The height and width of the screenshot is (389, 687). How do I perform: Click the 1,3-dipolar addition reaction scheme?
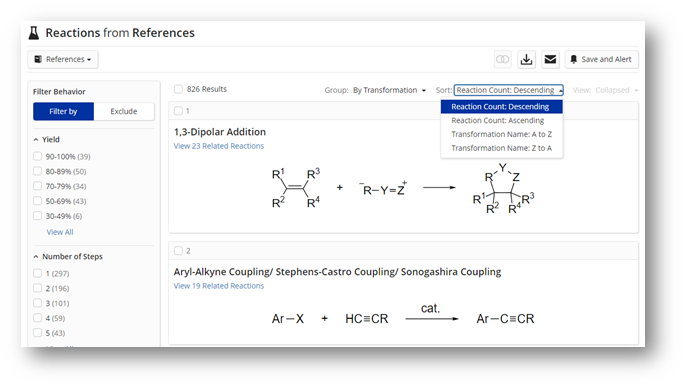coord(403,188)
